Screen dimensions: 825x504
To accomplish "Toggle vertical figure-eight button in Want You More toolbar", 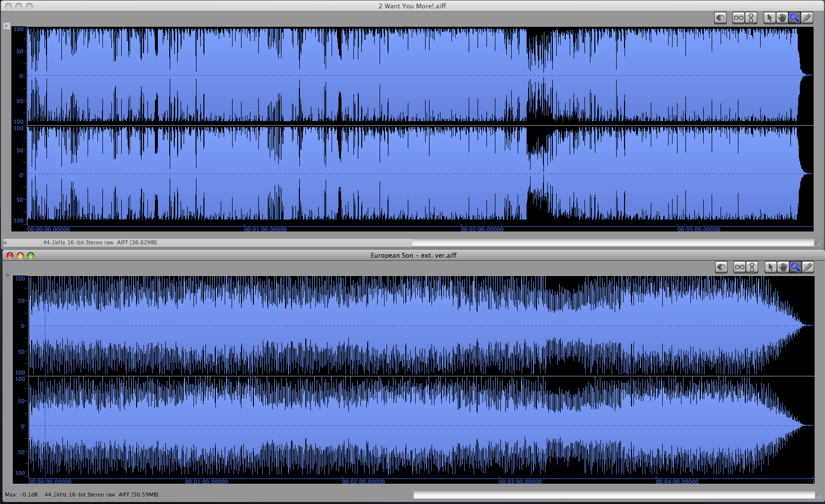I will click(x=751, y=18).
